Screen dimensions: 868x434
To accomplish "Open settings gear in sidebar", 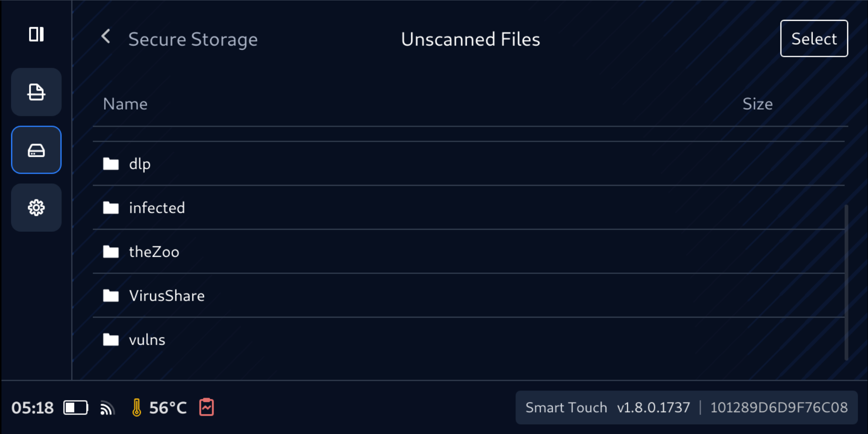I will [36, 208].
